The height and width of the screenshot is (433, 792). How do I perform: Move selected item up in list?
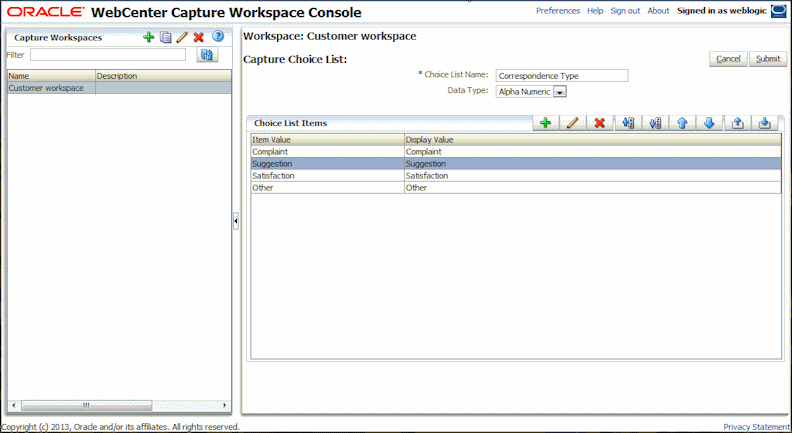pyautogui.click(x=682, y=123)
